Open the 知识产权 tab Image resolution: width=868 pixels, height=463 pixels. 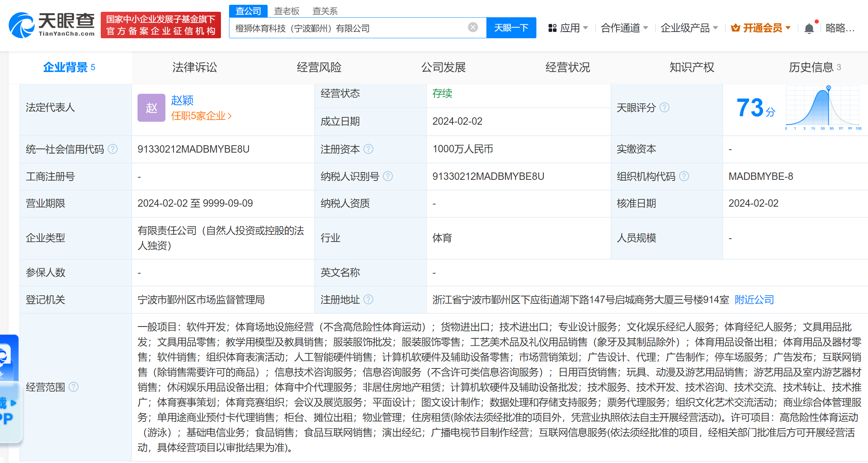[692, 67]
